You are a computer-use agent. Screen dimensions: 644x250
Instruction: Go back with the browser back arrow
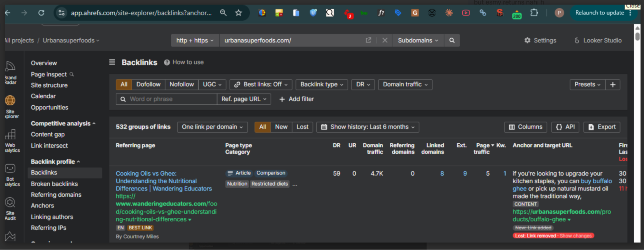point(8,13)
